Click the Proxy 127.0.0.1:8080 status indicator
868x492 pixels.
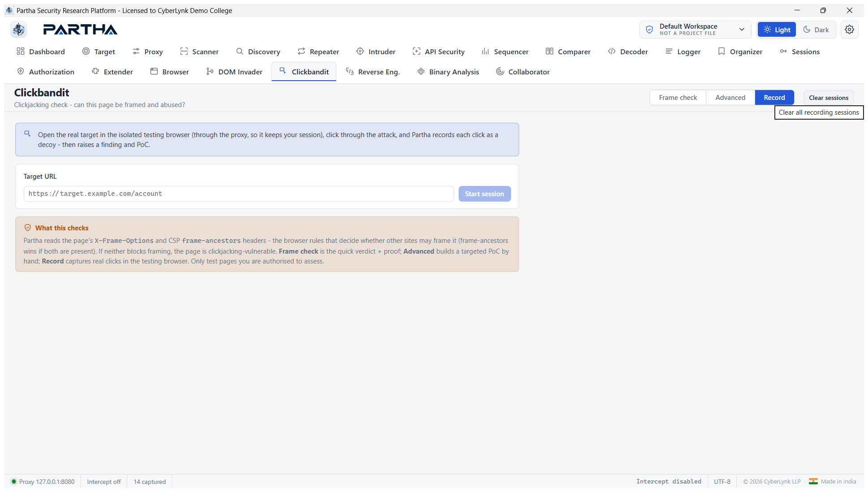43,482
